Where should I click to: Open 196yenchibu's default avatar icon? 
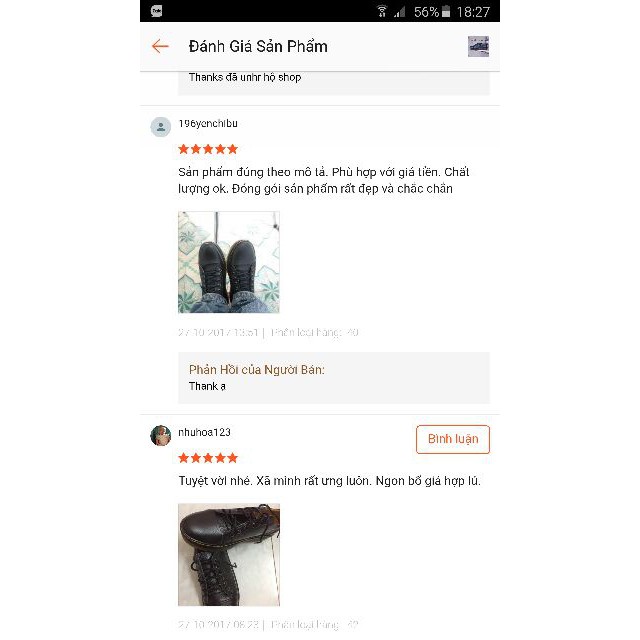pos(161,127)
